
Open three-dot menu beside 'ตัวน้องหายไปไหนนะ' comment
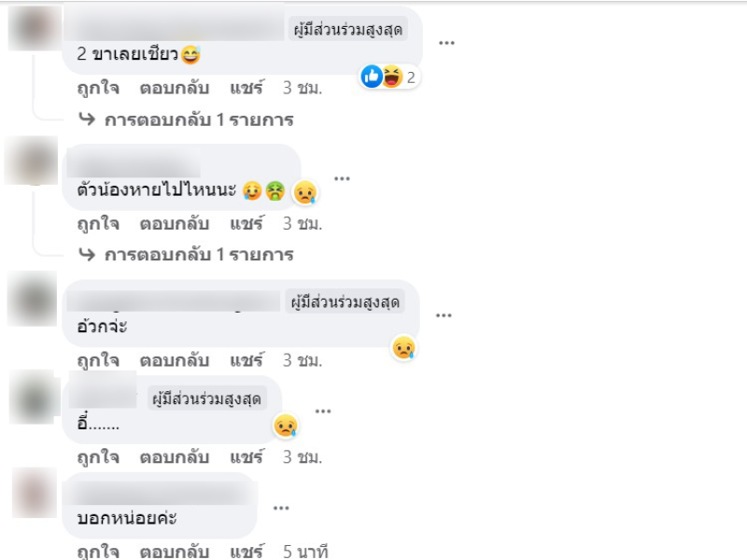(x=342, y=178)
